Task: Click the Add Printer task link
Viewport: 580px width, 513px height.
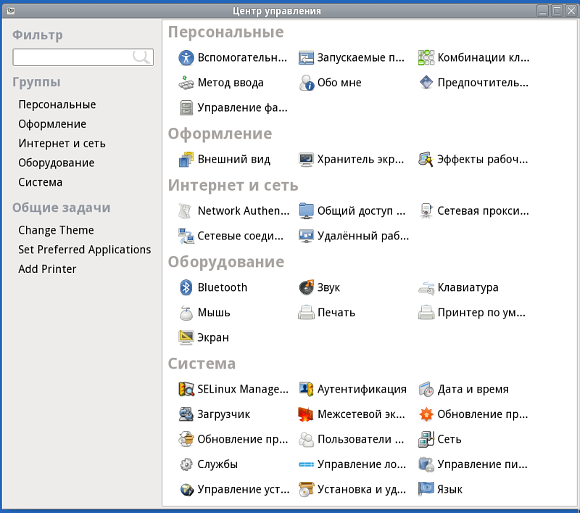Action: pos(47,269)
